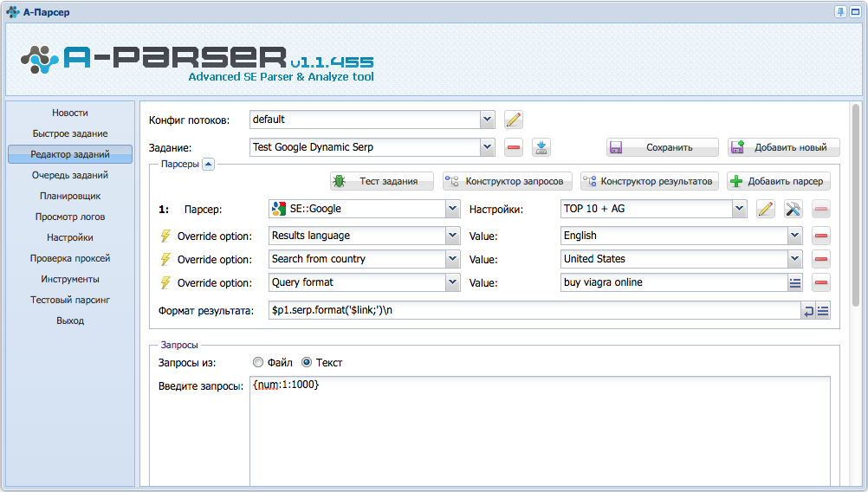The height and width of the screenshot is (492, 868).
Task: Open Results language option dropdown
Action: (453, 236)
